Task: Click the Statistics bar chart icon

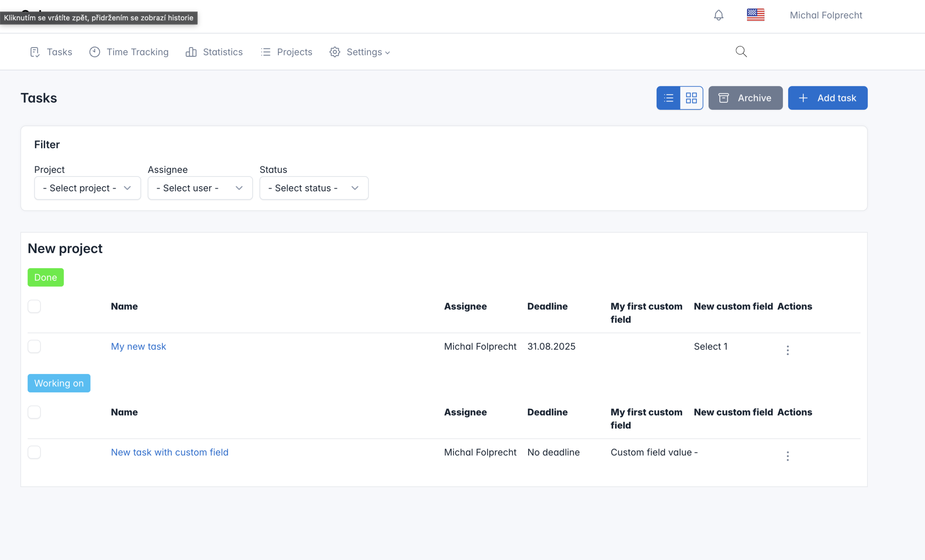Action: 191,52
